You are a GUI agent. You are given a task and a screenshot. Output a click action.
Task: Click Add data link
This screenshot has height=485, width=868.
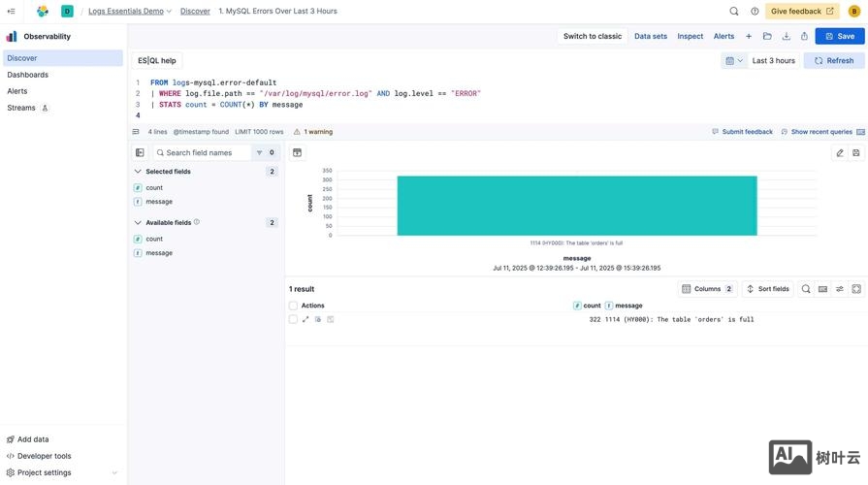point(28,439)
